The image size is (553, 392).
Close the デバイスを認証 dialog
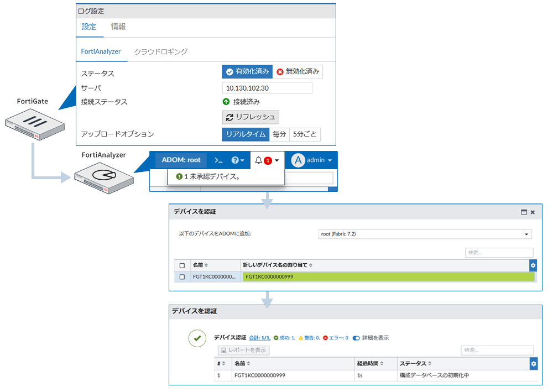[x=533, y=212]
